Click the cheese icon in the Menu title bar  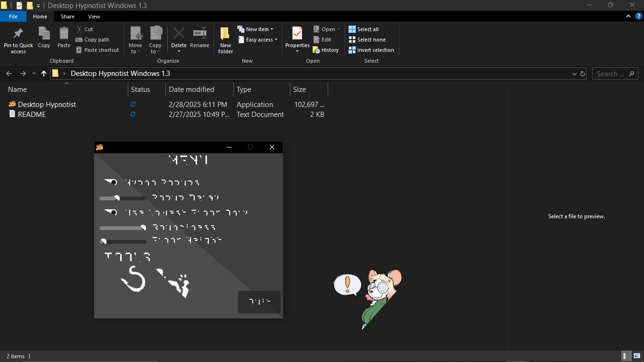pyautogui.click(x=99, y=147)
